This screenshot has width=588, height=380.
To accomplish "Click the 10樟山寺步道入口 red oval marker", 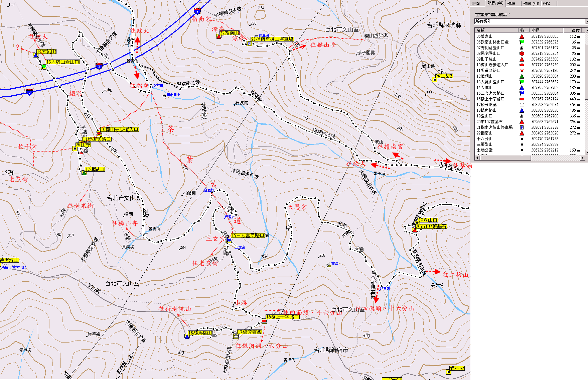I will click(99, 133).
